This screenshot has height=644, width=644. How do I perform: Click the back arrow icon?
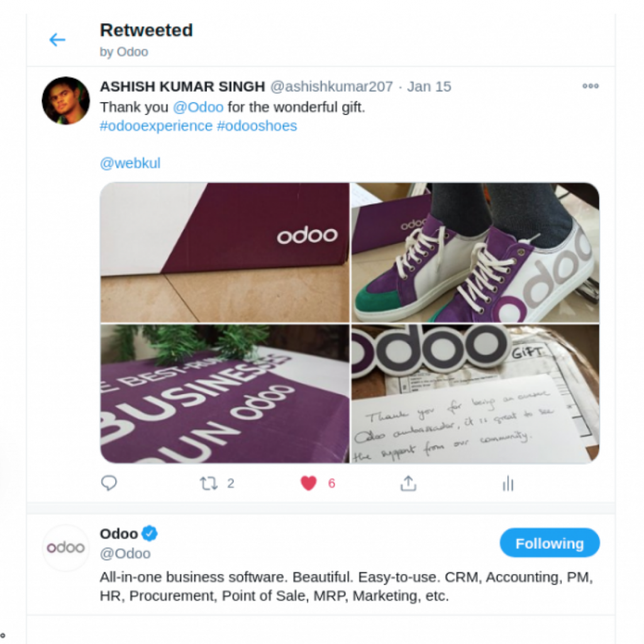(57, 40)
